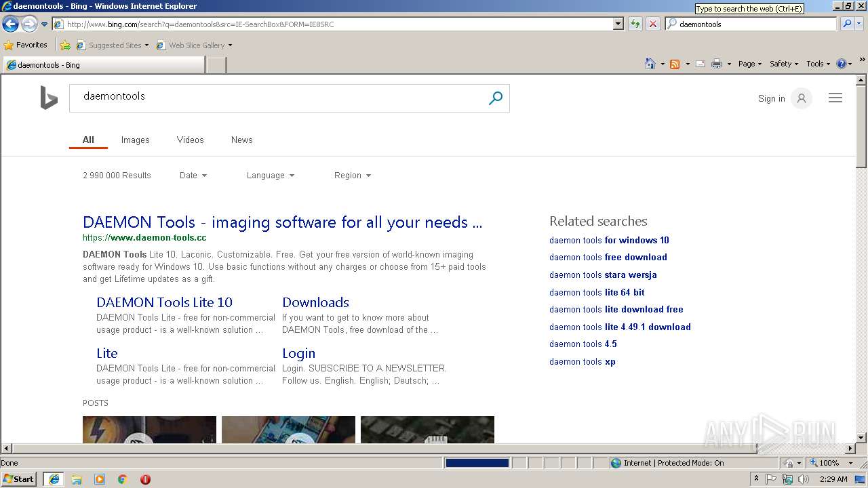Click the IE Back navigation button
The height and width of the screenshot is (488, 868).
pos(10,24)
